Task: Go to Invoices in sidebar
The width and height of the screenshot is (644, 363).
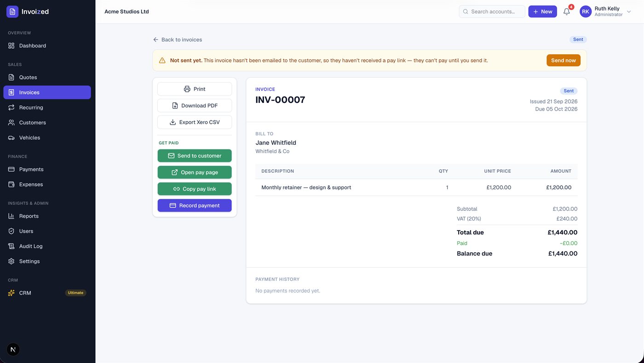Action: (x=47, y=92)
